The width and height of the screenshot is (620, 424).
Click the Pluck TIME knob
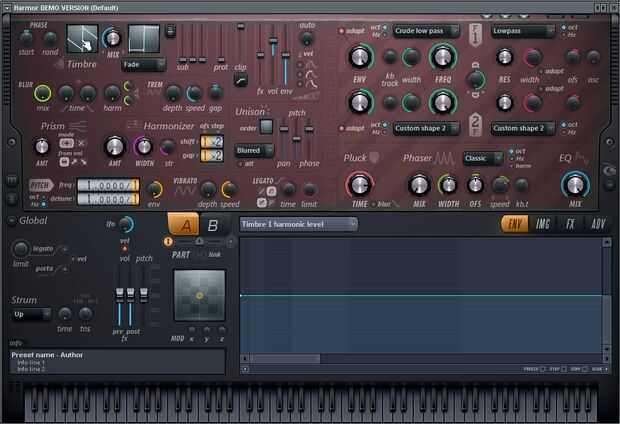pos(359,185)
